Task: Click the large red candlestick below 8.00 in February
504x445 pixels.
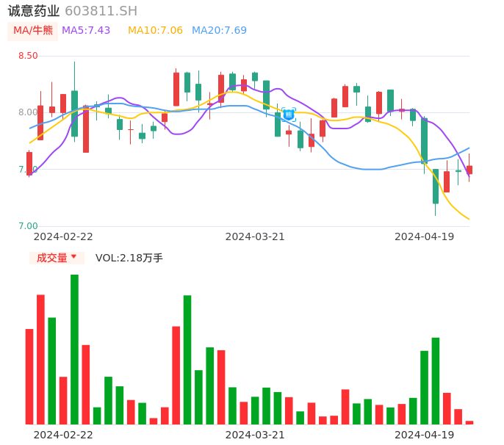Action: click(86, 129)
